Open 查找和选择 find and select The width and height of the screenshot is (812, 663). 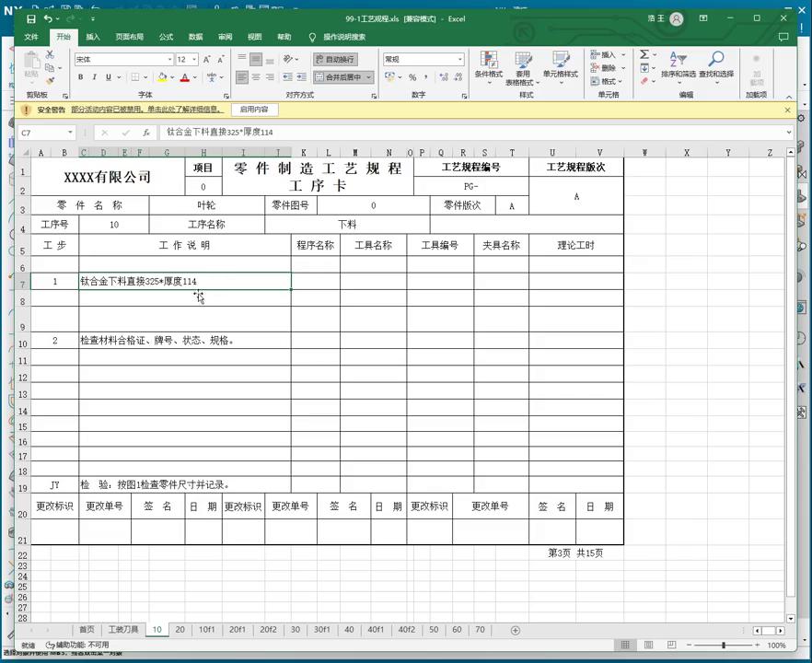point(715,64)
